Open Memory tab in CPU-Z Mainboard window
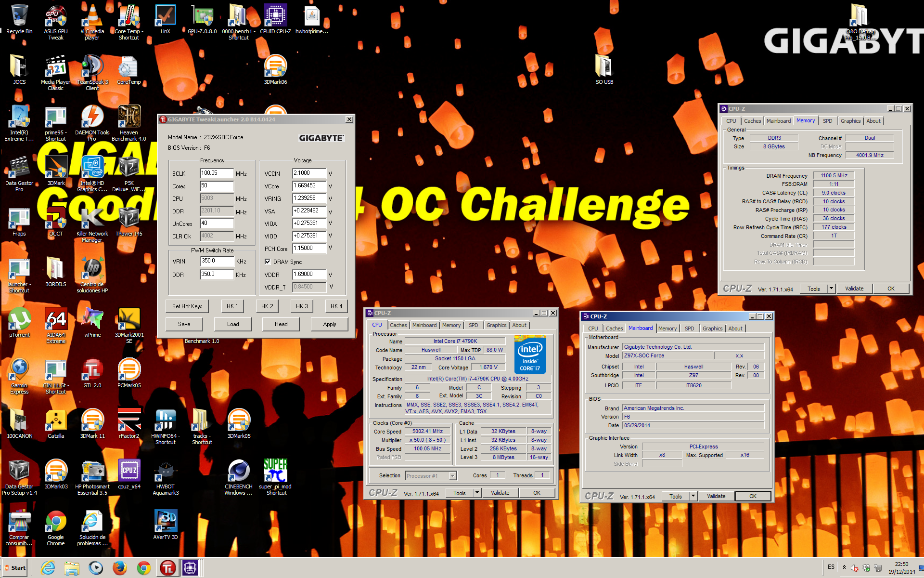This screenshot has height=578, width=924. tap(667, 328)
